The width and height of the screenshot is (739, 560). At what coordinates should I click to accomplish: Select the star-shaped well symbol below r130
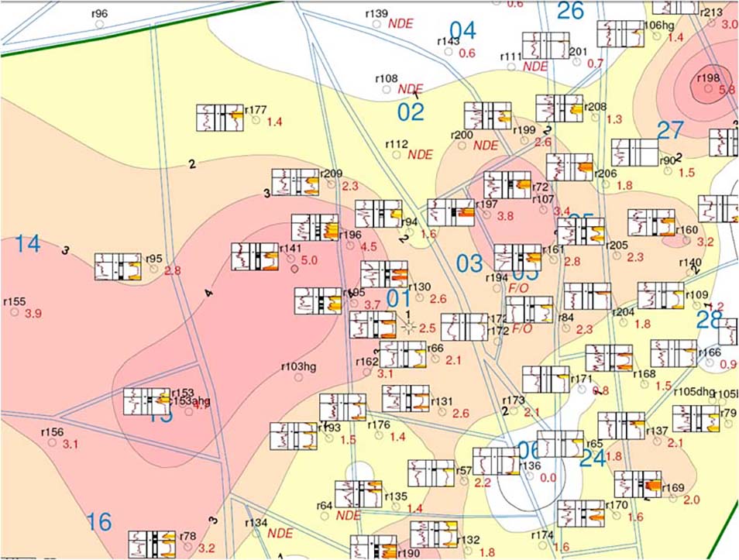click(x=408, y=326)
